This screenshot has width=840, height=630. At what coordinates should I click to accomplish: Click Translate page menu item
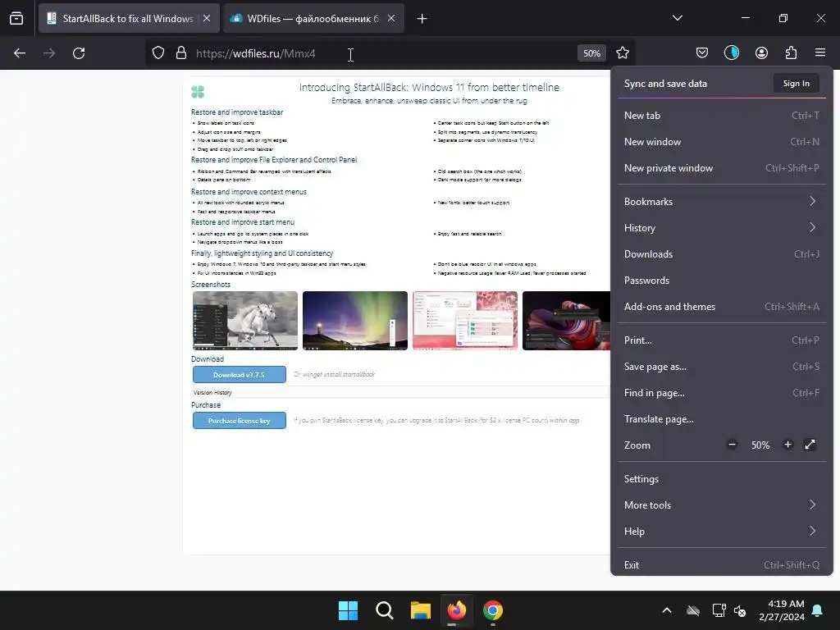click(722, 419)
